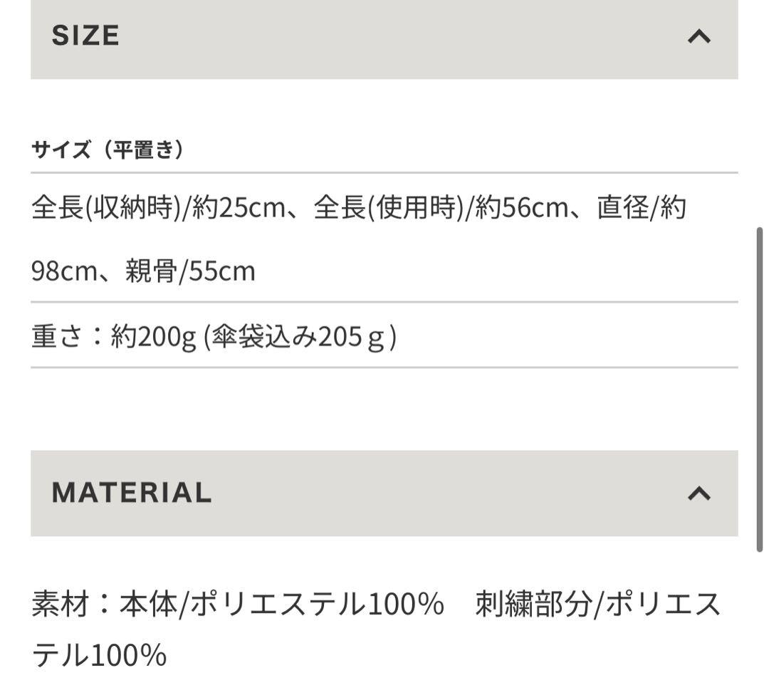Click the SIZE header title
The width and height of the screenshot is (769, 700).
point(85,36)
